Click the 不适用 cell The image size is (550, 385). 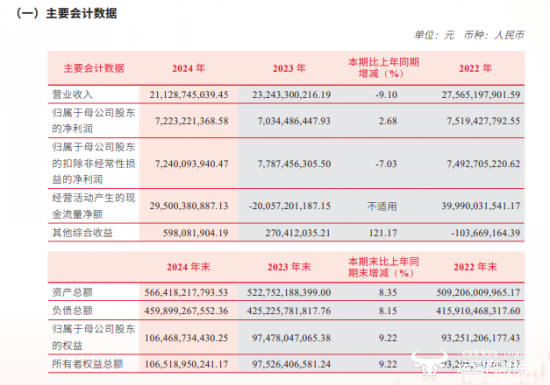(382, 206)
